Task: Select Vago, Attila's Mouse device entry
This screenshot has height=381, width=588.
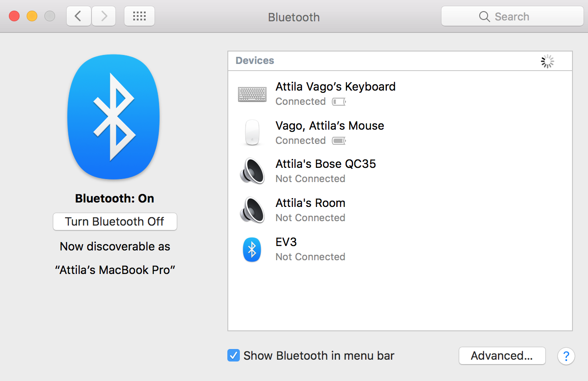Action: 330,126
